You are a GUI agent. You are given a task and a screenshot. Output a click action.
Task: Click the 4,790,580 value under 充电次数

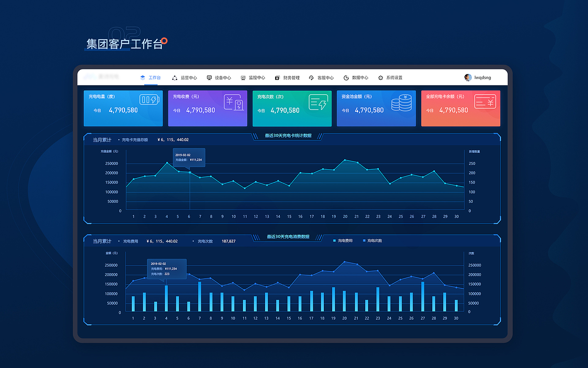coord(285,110)
